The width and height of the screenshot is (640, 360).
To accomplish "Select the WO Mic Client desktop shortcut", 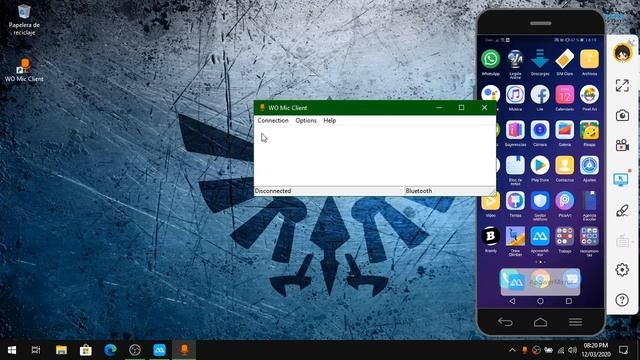I will tap(24, 70).
